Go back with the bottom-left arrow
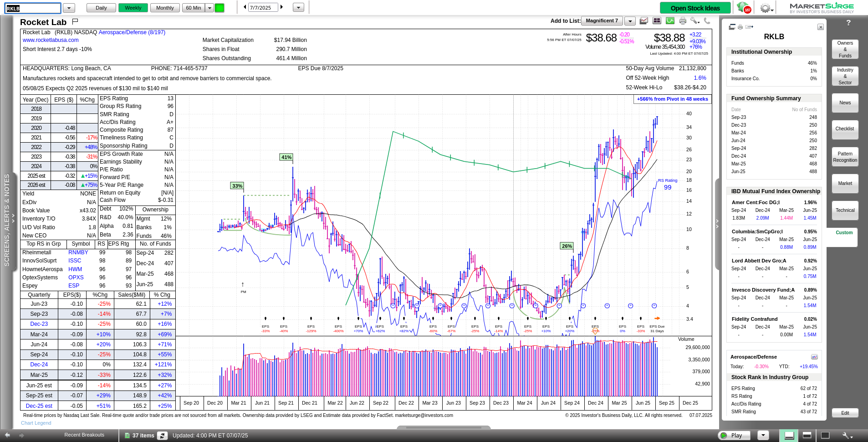The image size is (868, 442). coord(7,435)
